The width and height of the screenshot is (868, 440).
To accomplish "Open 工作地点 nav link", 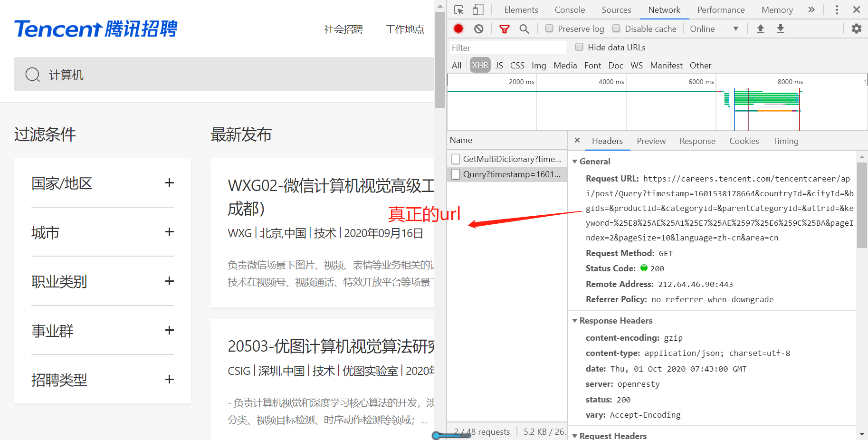I will 405,29.
